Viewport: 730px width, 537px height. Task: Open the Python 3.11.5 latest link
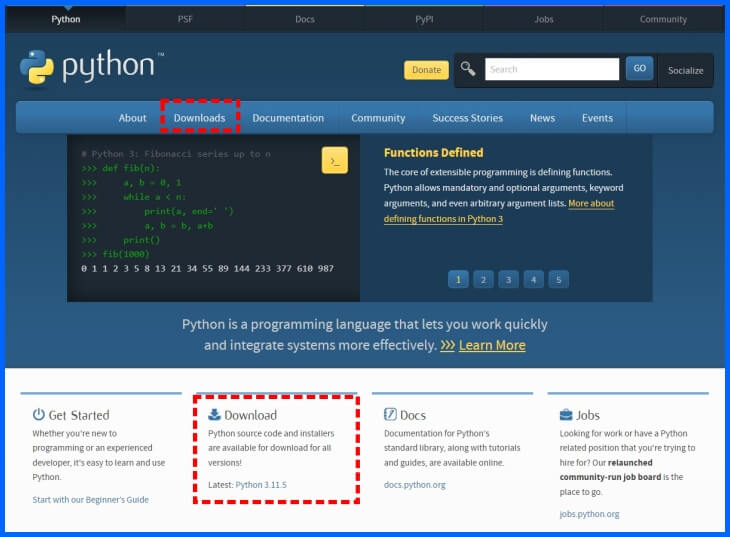click(261, 485)
